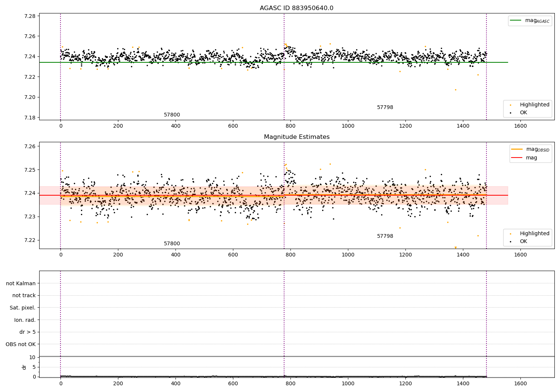Click x-axis tick 1600 under the top plot
Viewport: 560px width, 392px height.
point(520,126)
